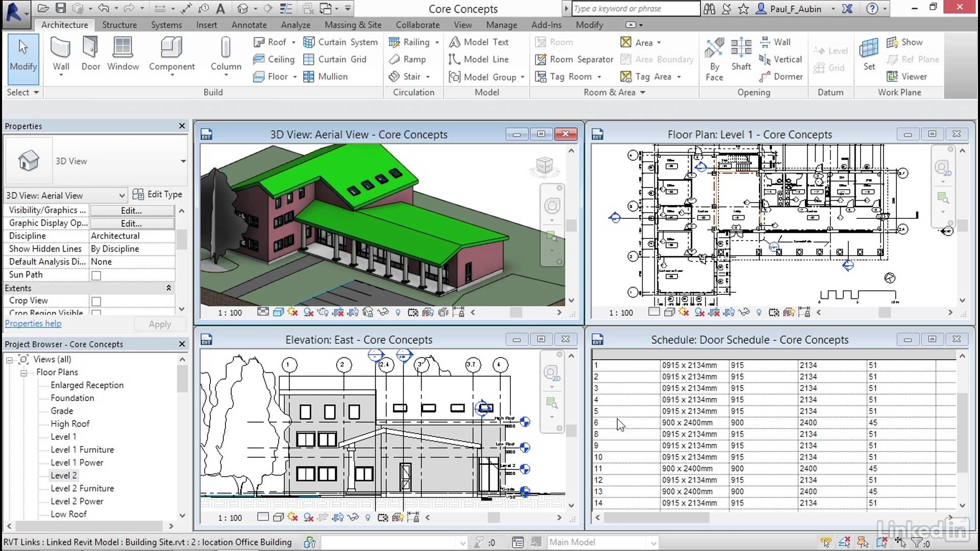Collapse the Floor Plans tree node
This screenshot has width=980, height=551.
(x=23, y=373)
